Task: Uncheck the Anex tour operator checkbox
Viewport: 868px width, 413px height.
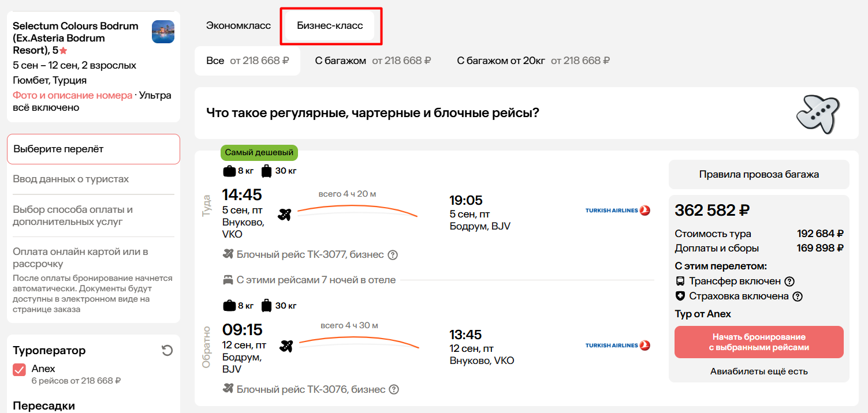Action: (20, 370)
